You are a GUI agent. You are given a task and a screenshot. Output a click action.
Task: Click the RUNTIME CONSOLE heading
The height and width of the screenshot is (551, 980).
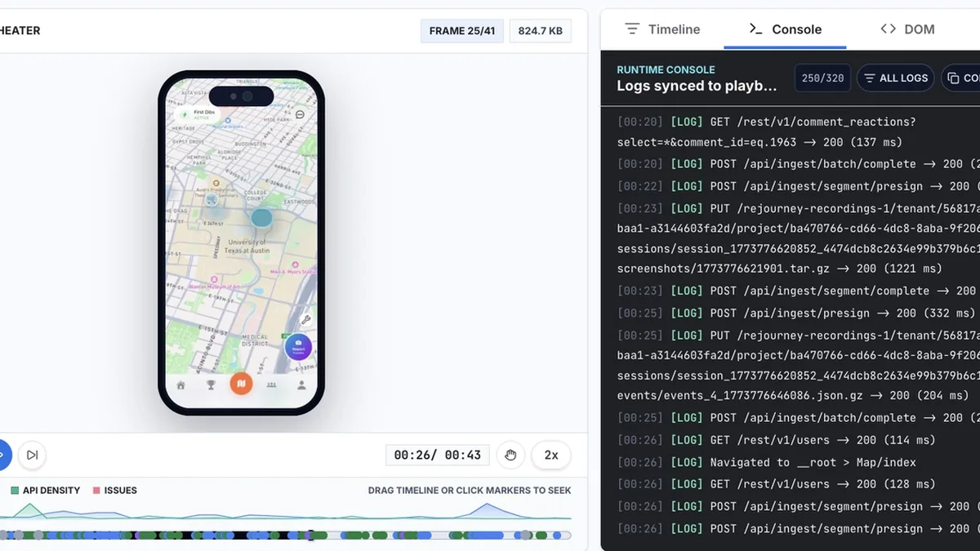tap(666, 69)
